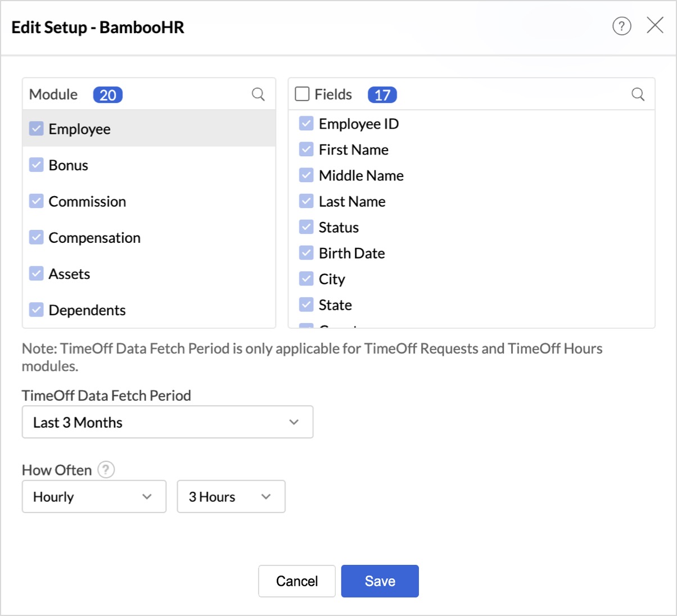Screen dimensions: 677x616
Task: Open the help icon in dialog header
Action: click(x=621, y=26)
